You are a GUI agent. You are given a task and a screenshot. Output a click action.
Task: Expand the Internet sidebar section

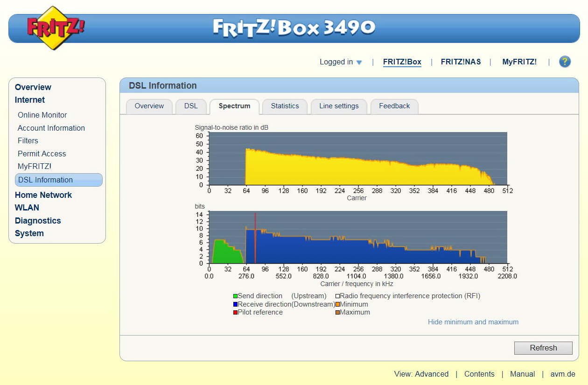30,100
